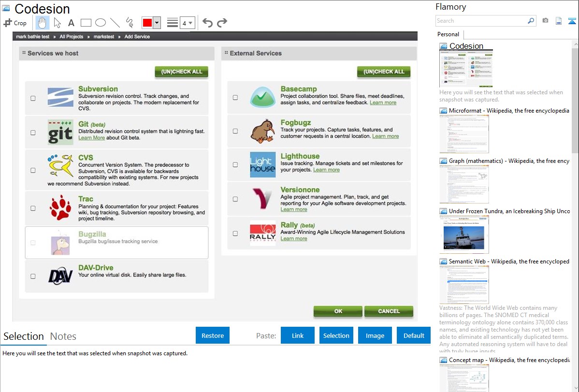Go to All Projects in the breadcrumb

point(71,37)
